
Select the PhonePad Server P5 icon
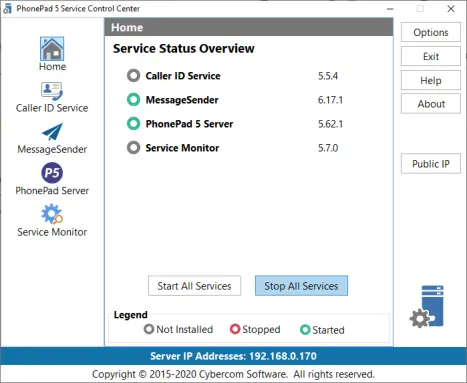(x=52, y=173)
